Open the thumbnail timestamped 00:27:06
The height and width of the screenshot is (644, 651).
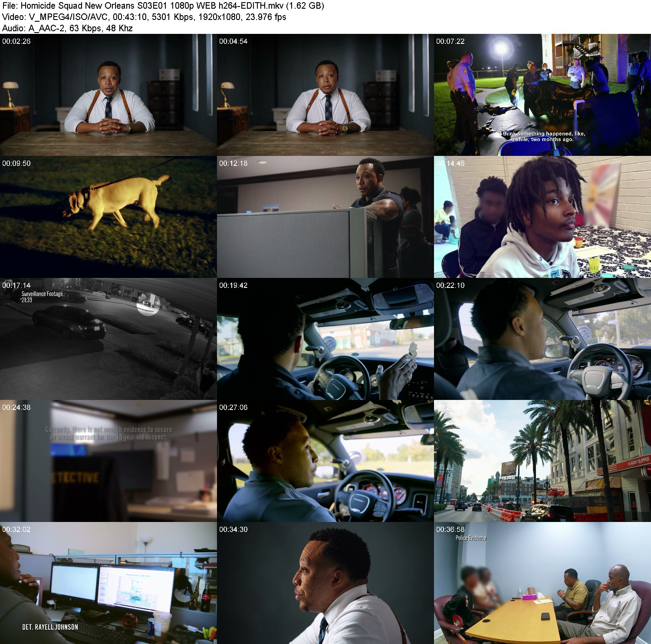click(x=325, y=461)
